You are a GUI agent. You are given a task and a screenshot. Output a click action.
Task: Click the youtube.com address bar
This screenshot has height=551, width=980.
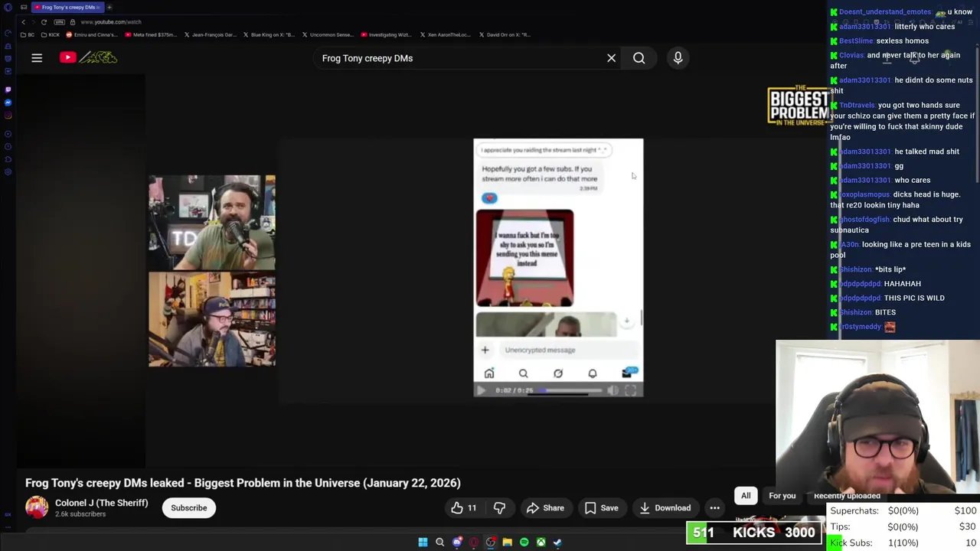click(x=110, y=22)
